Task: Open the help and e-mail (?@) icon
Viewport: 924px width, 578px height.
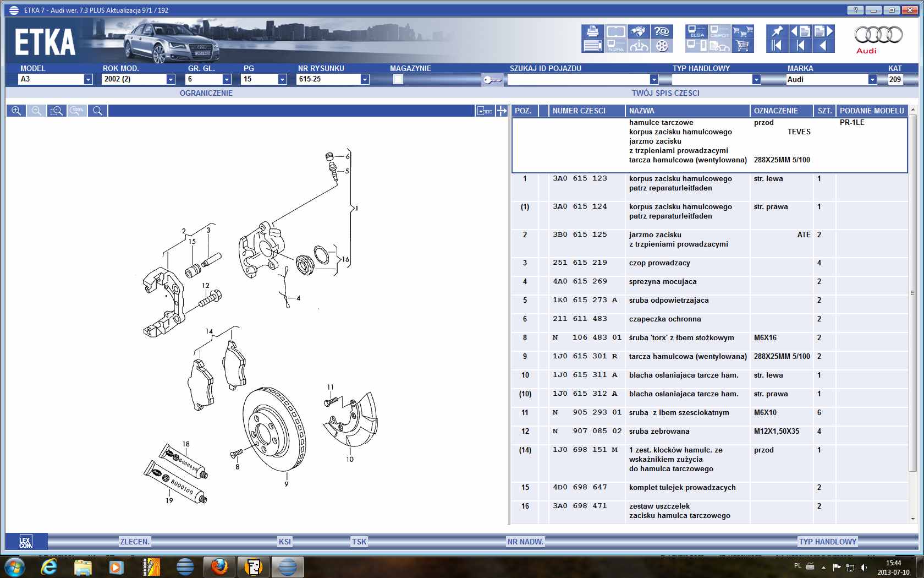Action: pyautogui.click(x=662, y=31)
